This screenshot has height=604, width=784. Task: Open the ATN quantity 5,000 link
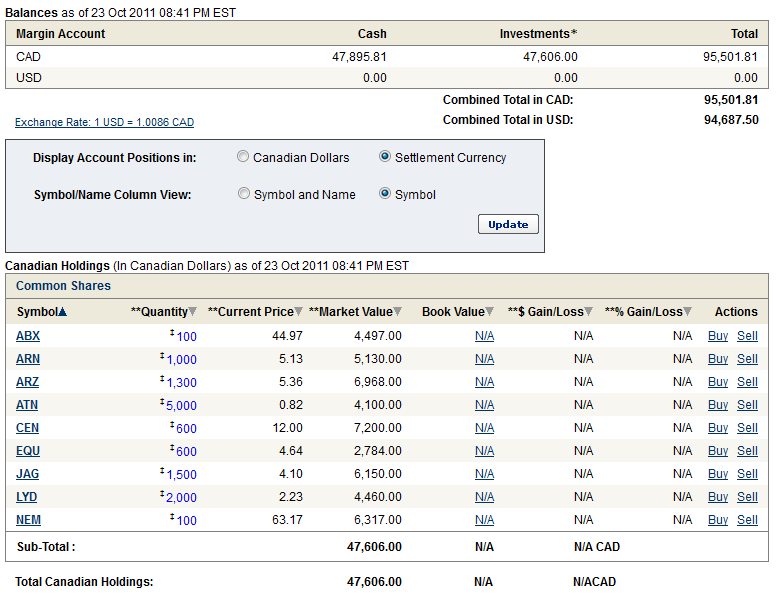point(181,406)
